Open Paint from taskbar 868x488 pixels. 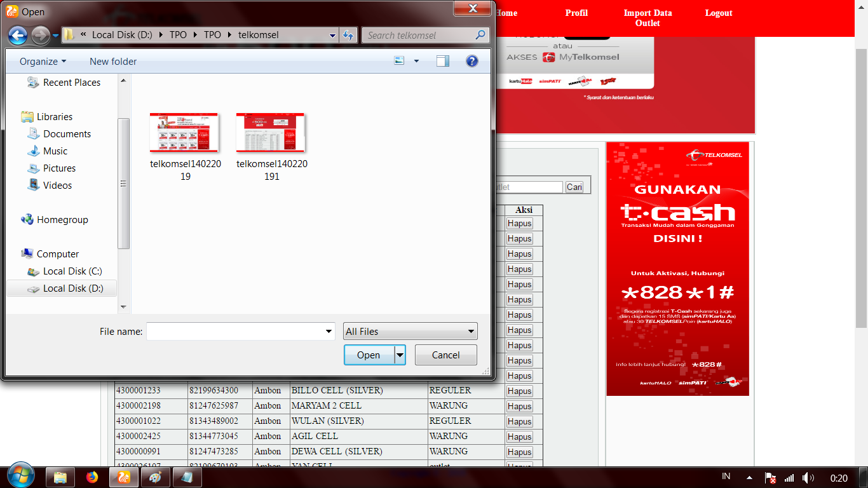pyautogui.click(x=154, y=477)
